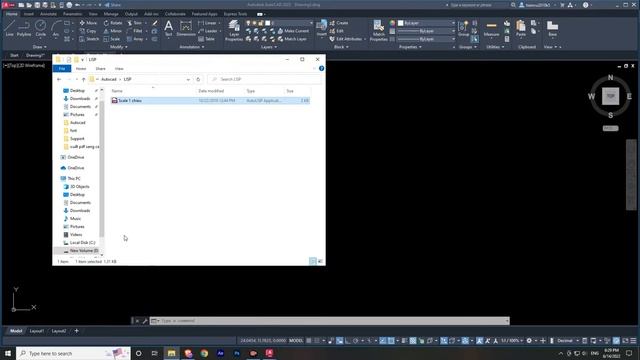Open the Insert ribbon tab
Image resolution: width=640 pixels, height=360 pixels.
29,14
